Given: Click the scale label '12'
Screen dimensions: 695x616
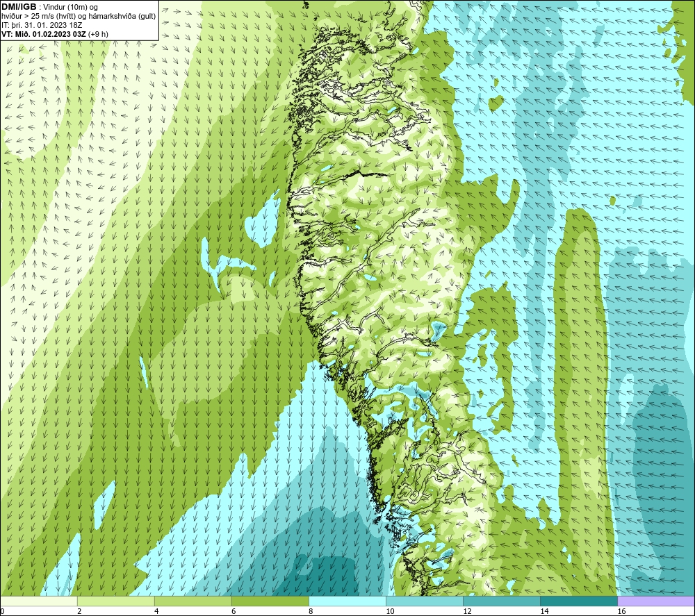Looking at the screenshot, I should coord(467,612).
